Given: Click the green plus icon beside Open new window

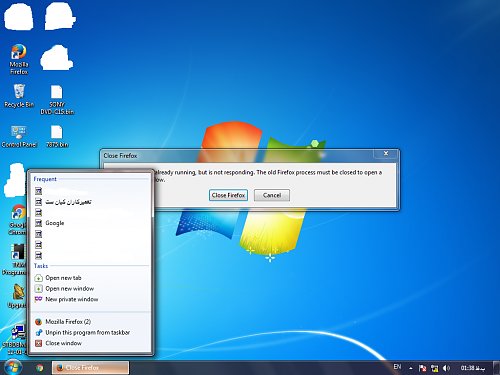Looking at the screenshot, I should [x=39, y=288].
